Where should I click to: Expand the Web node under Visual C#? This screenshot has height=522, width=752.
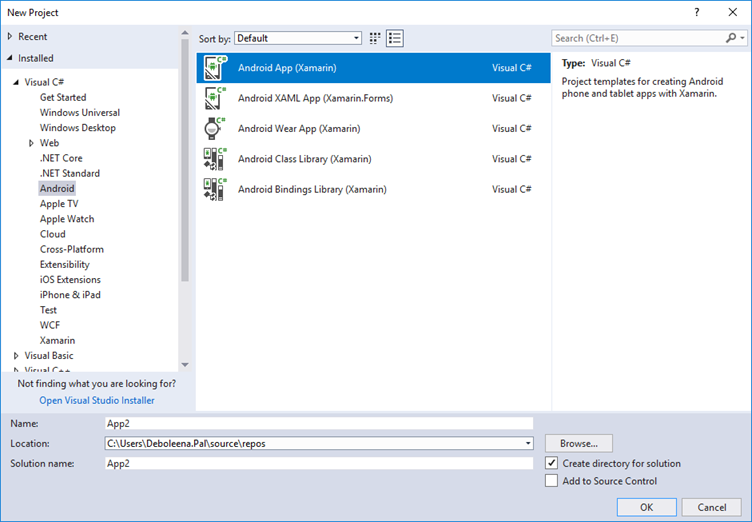31,143
